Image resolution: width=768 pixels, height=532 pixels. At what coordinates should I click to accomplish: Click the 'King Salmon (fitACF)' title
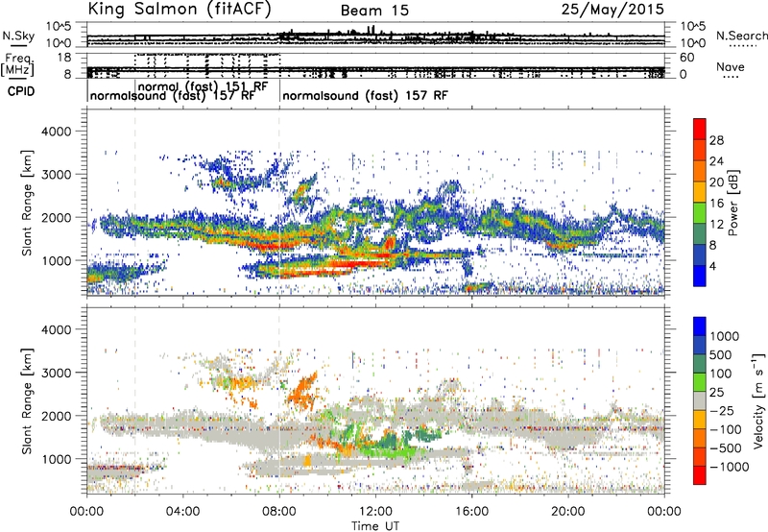point(180,9)
